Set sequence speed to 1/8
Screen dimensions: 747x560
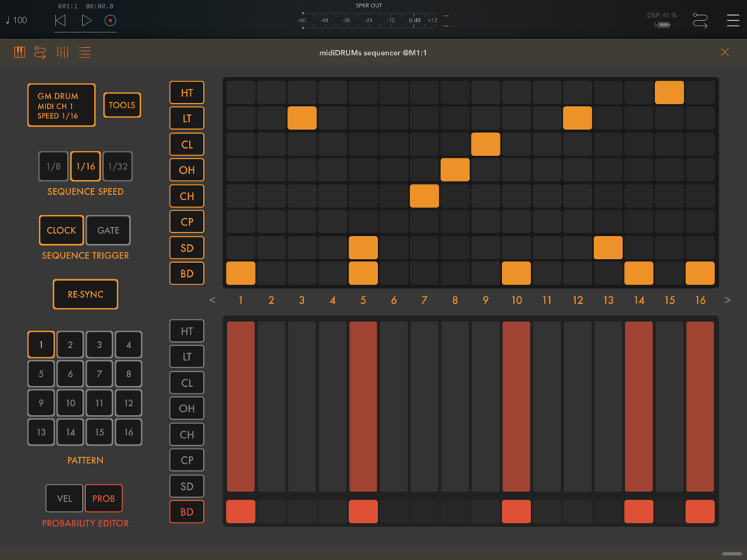tap(53, 167)
